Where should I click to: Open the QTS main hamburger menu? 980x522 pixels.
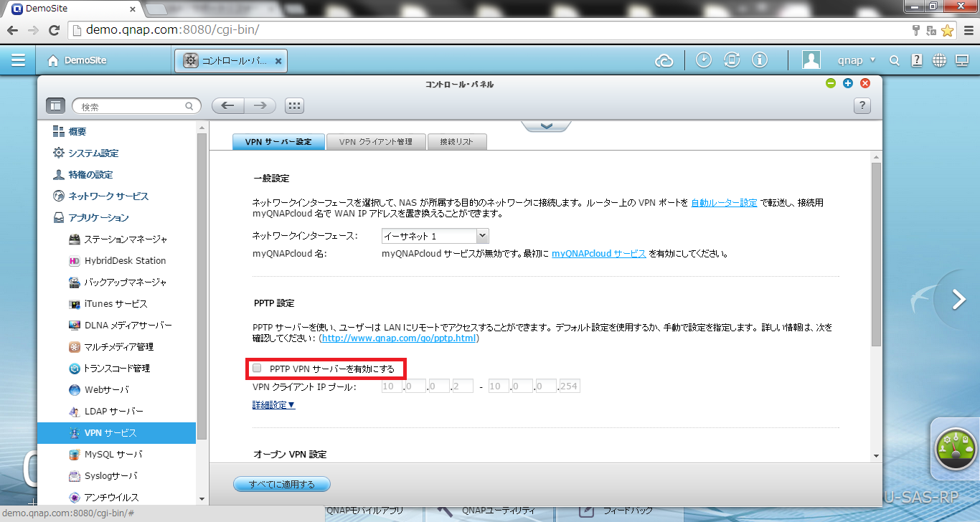(x=18, y=61)
